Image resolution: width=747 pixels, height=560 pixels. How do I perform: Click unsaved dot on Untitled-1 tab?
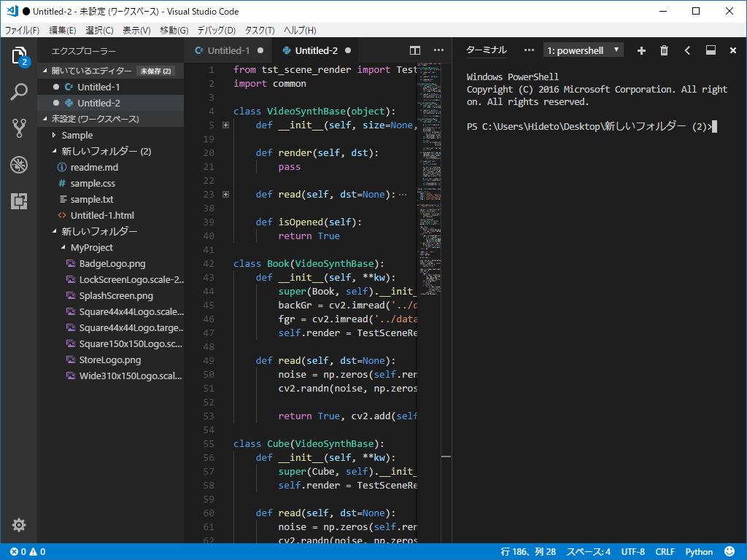pos(260,50)
